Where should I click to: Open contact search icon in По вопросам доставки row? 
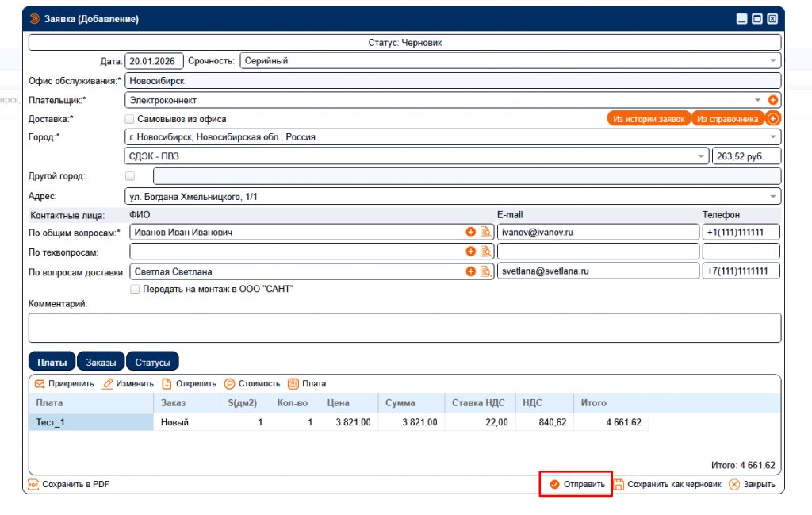(x=485, y=271)
